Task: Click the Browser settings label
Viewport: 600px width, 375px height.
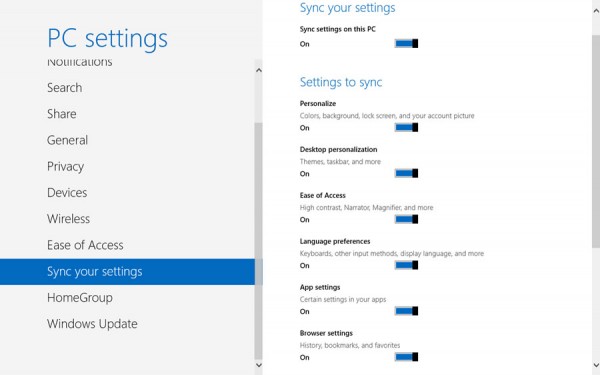Action: click(326, 333)
